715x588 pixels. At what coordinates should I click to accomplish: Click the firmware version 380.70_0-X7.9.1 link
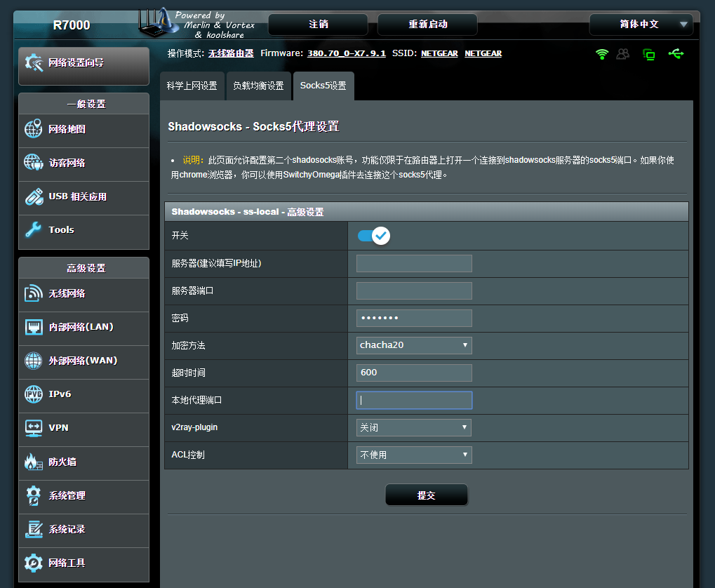[x=346, y=53]
